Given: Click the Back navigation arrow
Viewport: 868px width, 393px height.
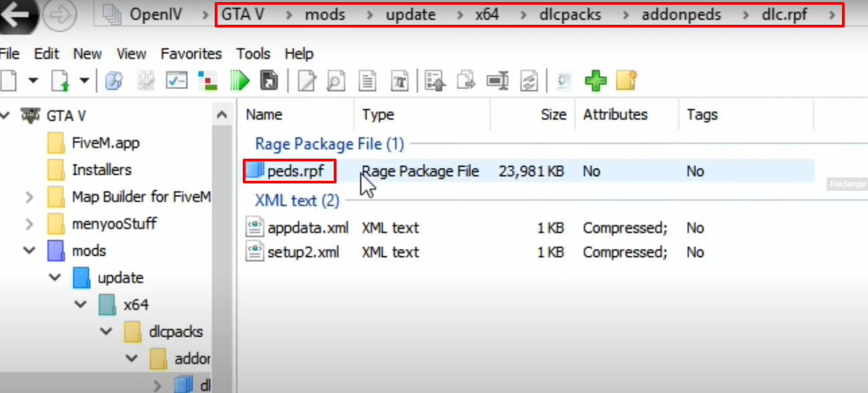Looking at the screenshot, I should 17,15.
